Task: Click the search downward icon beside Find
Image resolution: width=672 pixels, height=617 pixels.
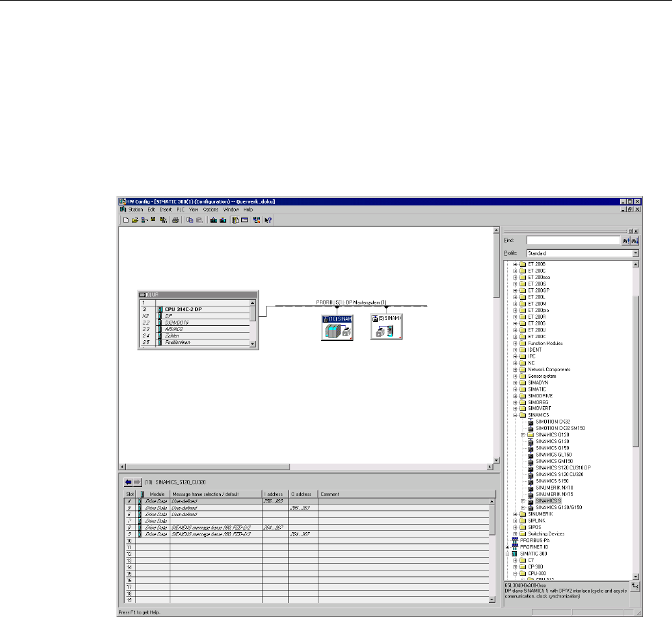Action: point(635,241)
